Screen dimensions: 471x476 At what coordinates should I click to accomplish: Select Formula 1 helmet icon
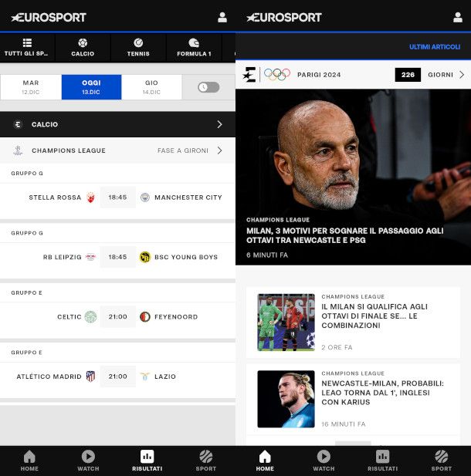point(194,42)
